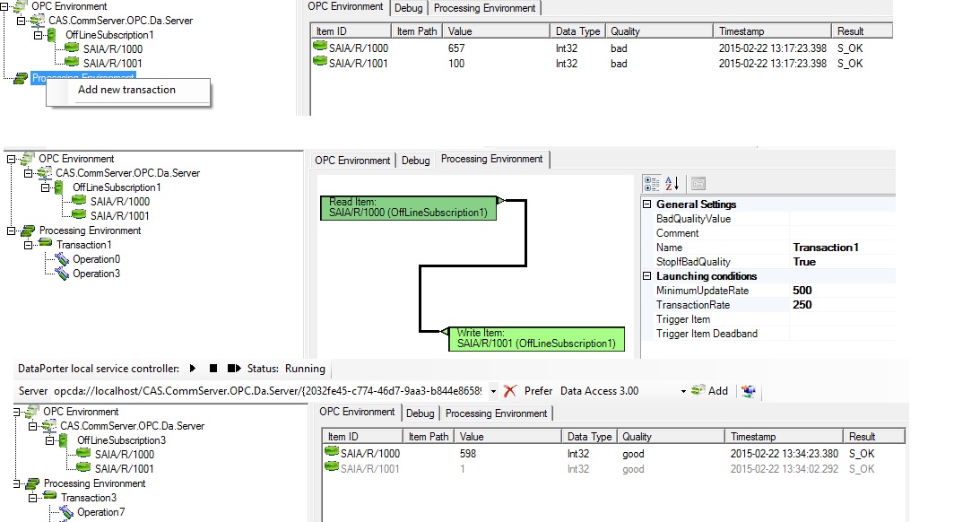Start the DataPorter local service
The height and width of the screenshot is (522, 980).
point(190,369)
